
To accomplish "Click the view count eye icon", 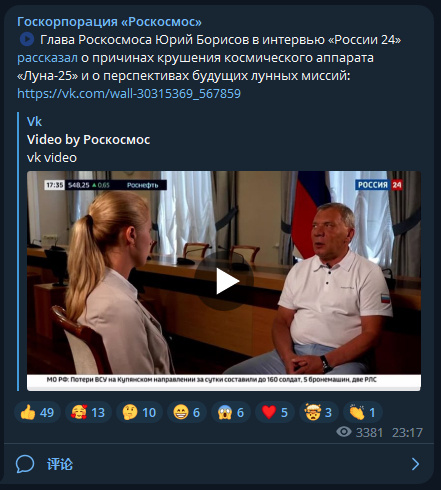I will [344, 432].
